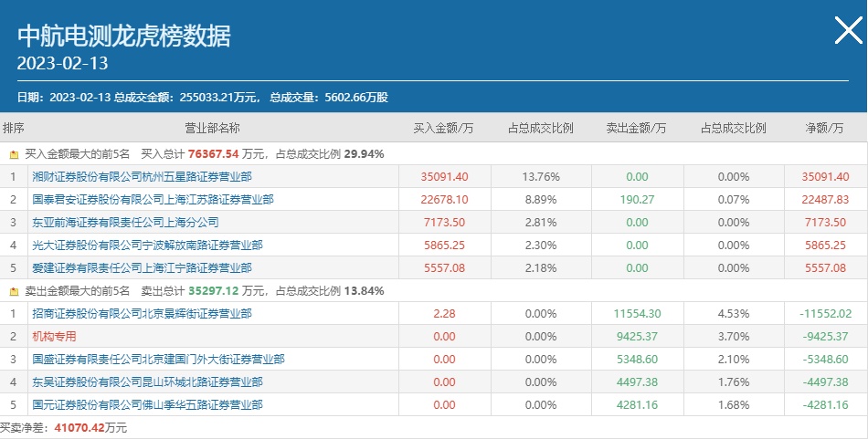
Task: Close the 中航电测龙虎榜数据 popup
Action: click(x=849, y=32)
